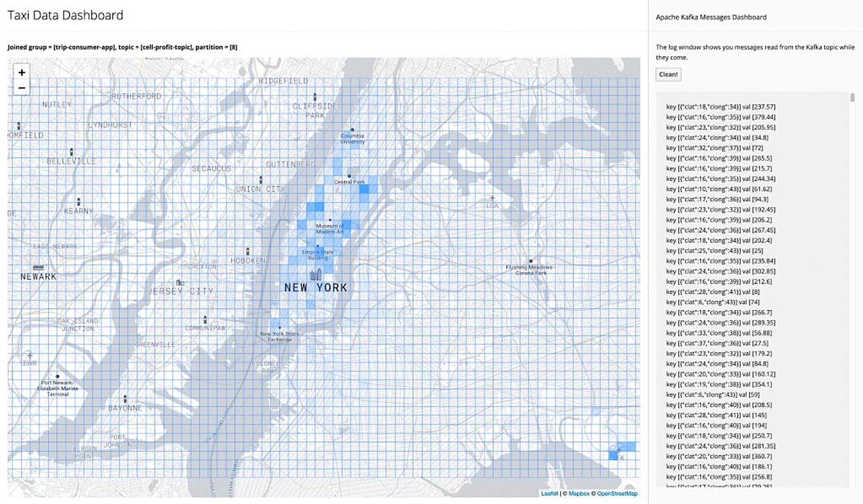This screenshot has width=863, height=504.
Task: Click the Belleville station icon
Action: pyautogui.click(x=71, y=152)
